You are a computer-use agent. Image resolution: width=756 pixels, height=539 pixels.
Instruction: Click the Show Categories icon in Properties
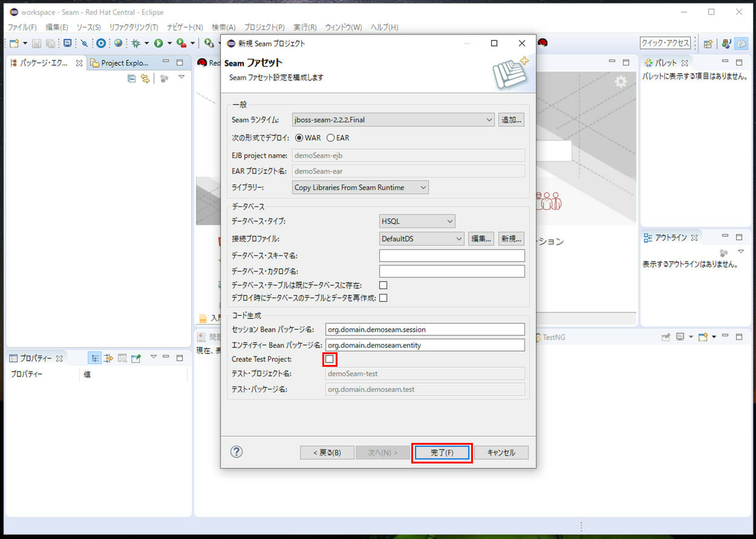[x=95, y=358]
